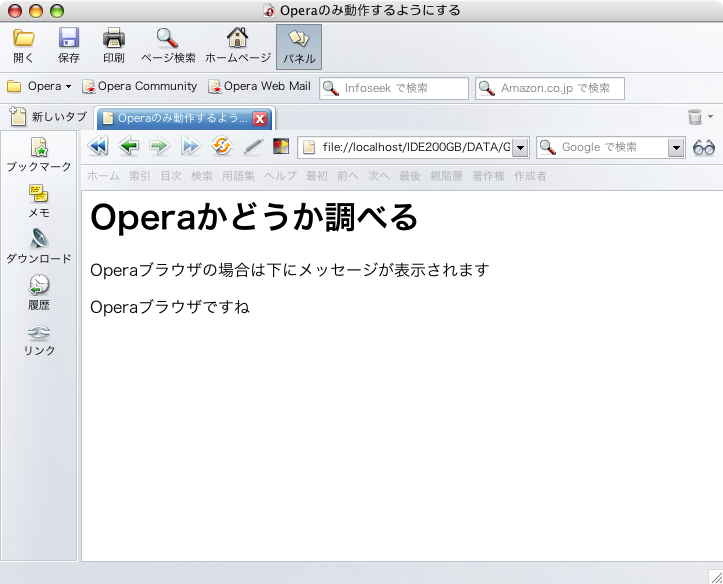
Task: Open a 新しいタブ (New tab)
Action: [50, 118]
